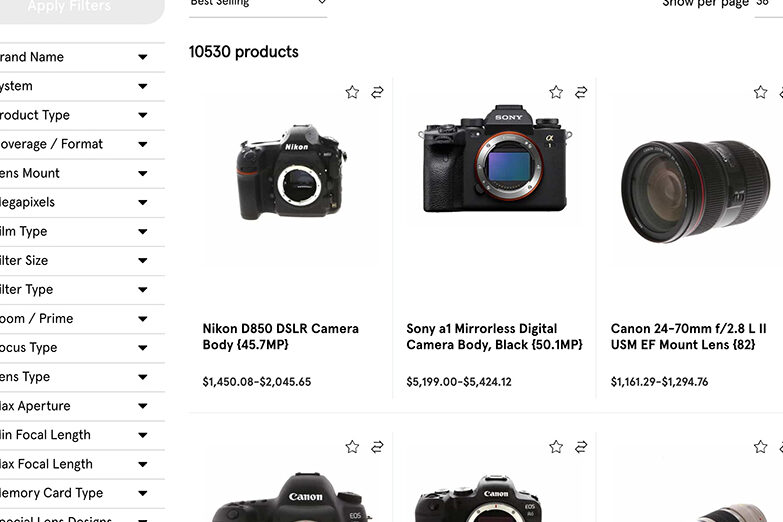Add Sony a1 to compare list

pyautogui.click(x=581, y=92)
